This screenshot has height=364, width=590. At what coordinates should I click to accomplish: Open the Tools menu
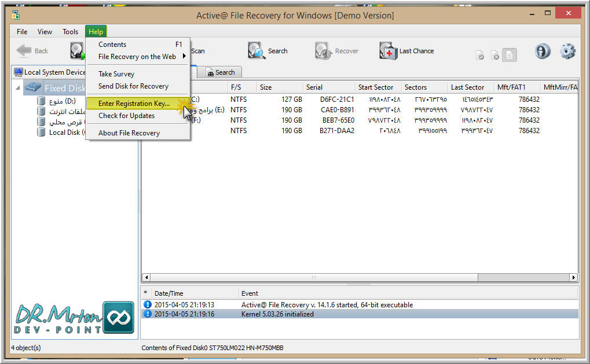71,32
